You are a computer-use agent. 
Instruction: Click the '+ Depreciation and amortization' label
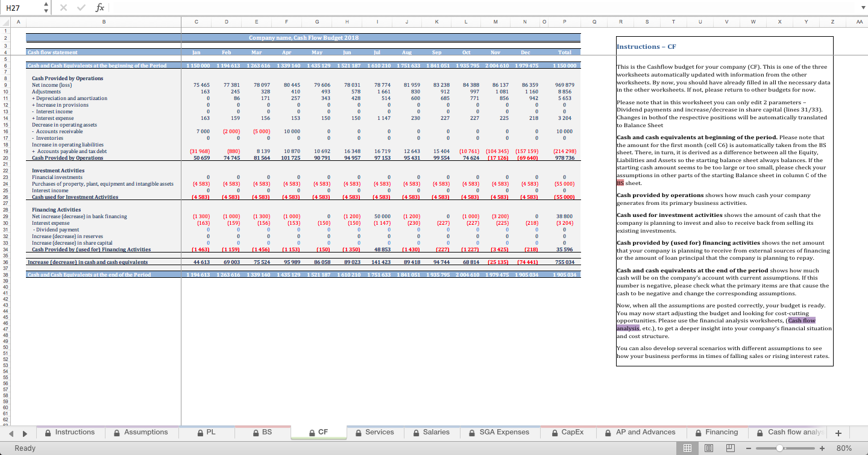tap(69, 98)
